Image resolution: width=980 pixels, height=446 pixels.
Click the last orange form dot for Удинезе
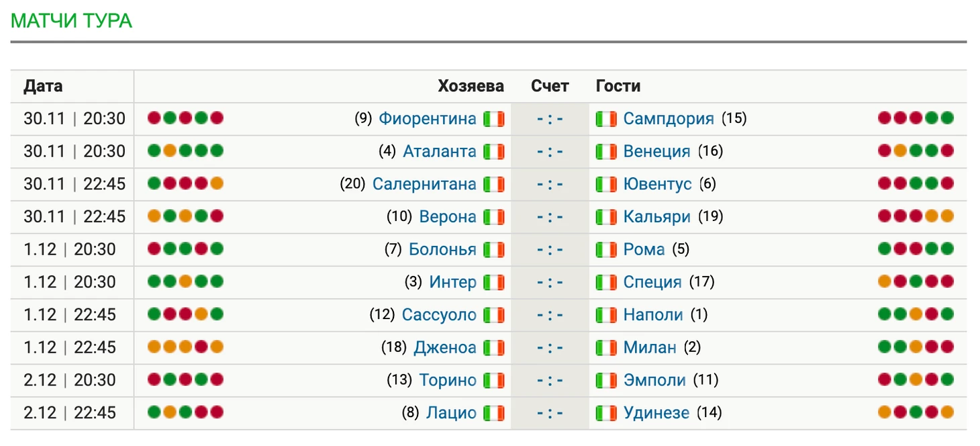(x=947, y=412)
